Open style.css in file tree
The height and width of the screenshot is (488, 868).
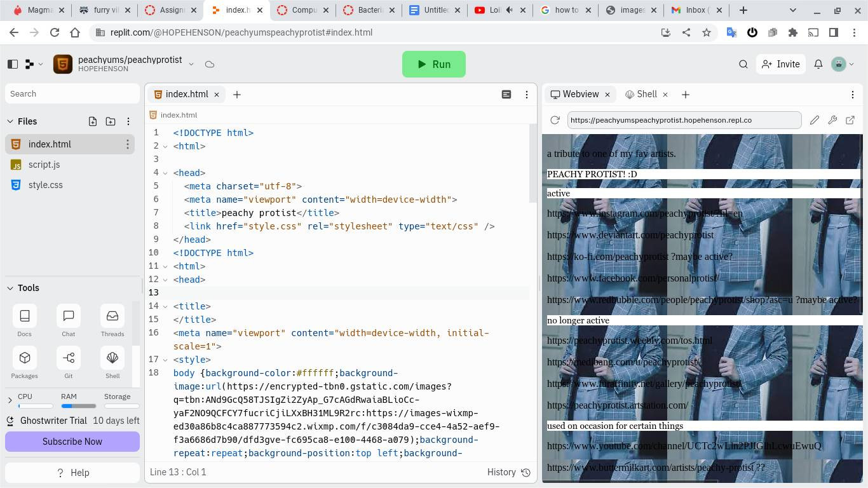tap(70, 185)
